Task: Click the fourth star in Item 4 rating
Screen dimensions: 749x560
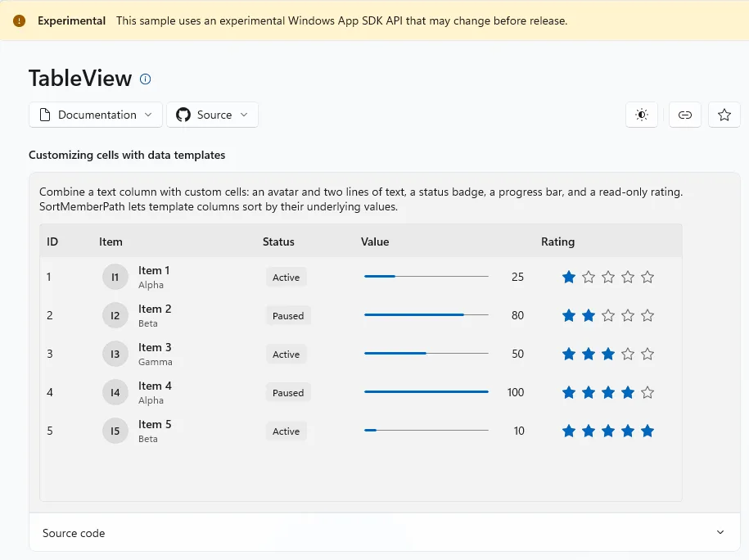Action: pyautogui.click(x=628, y=392)
